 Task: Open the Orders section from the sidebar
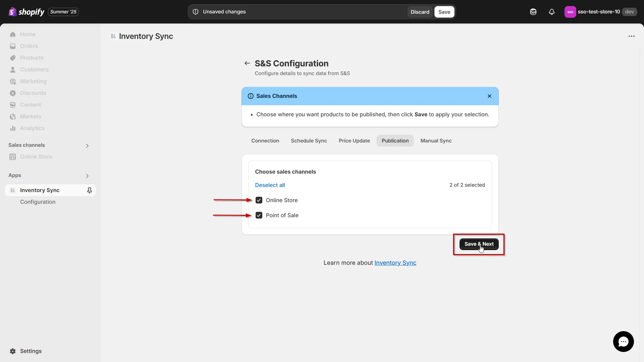(x=29, y=46)
